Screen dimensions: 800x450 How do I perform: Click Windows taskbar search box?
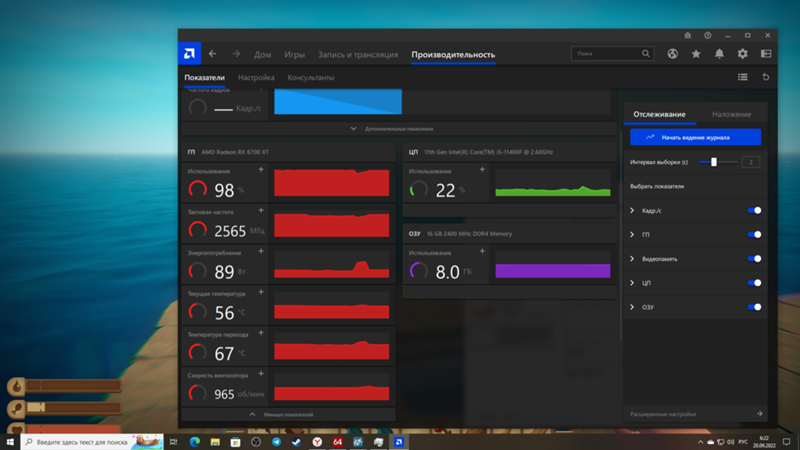[x=92, y=442]
